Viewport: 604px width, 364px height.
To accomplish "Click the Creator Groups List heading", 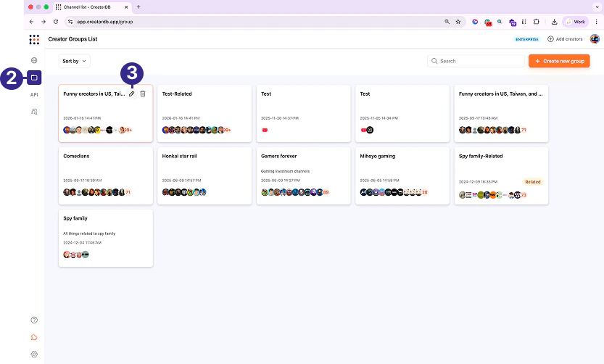I will 73,39.
